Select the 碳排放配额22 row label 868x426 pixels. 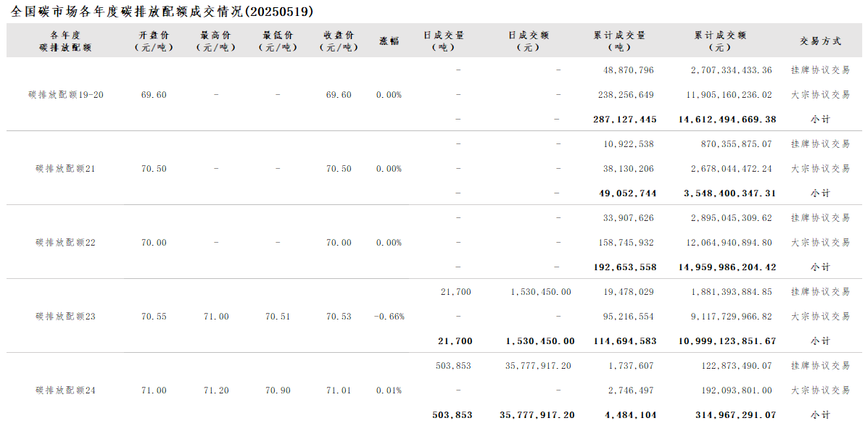point(66,243)
